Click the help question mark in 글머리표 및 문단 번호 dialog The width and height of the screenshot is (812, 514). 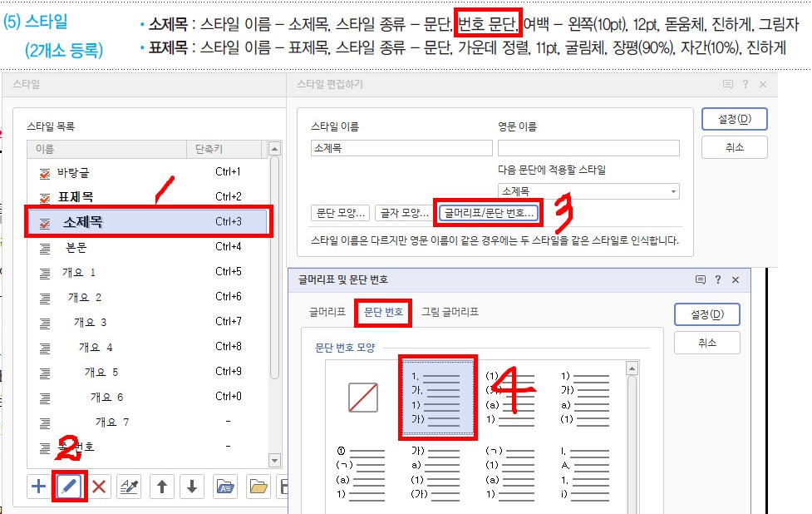[x=718, y=279]
